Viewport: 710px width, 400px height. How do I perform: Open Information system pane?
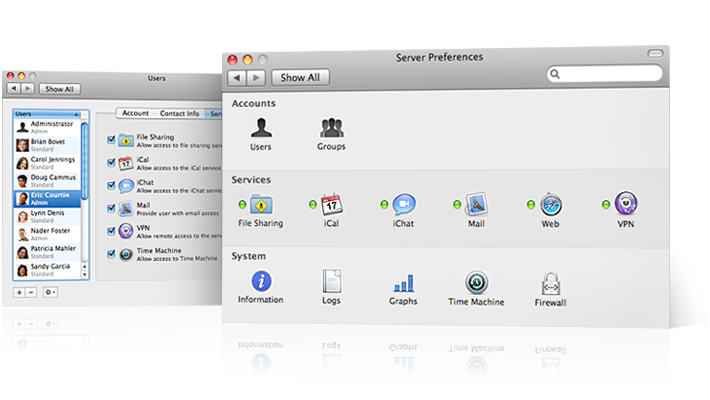pyautogui.click(x=261, y=287)
